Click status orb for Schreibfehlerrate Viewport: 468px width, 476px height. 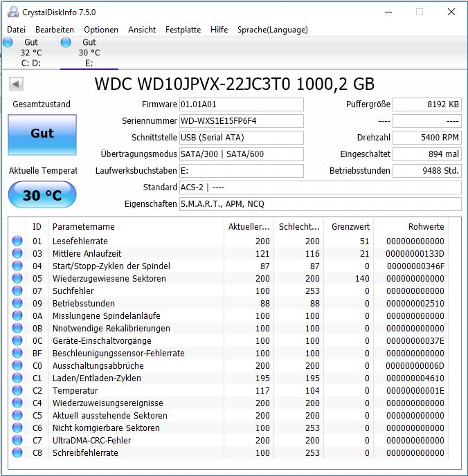(17, 452)
